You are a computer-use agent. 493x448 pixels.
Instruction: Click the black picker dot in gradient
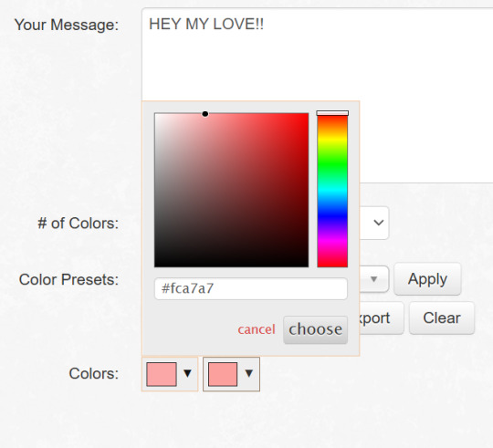(205, 114)
